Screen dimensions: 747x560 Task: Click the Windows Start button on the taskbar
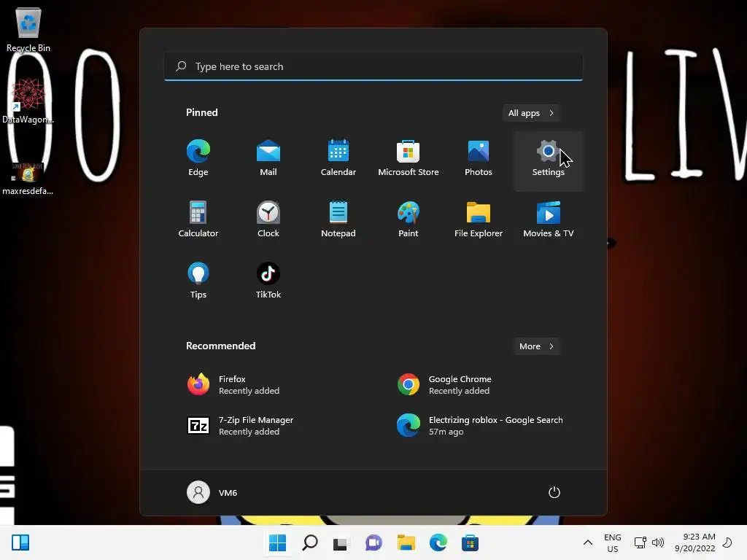278,542
